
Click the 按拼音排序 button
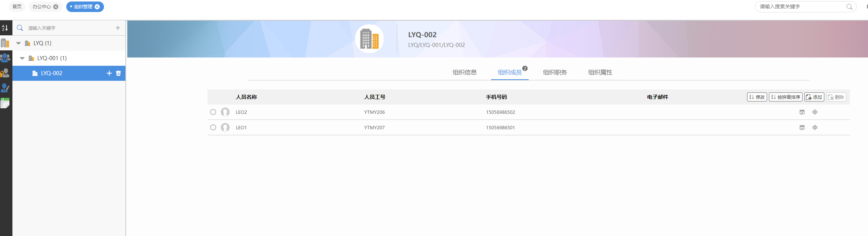tap(786, 97)
